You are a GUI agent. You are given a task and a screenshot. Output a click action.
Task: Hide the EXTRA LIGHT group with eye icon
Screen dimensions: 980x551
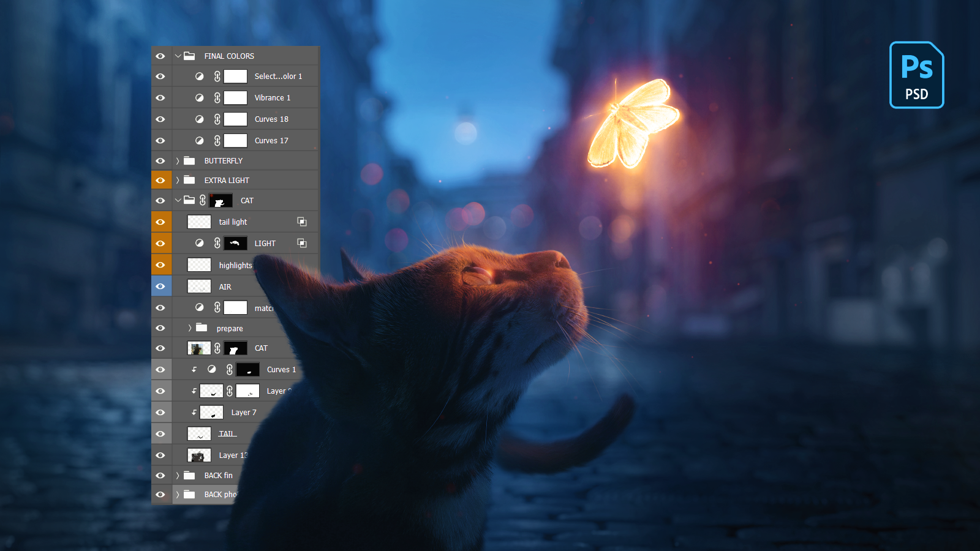pos(160,181)
